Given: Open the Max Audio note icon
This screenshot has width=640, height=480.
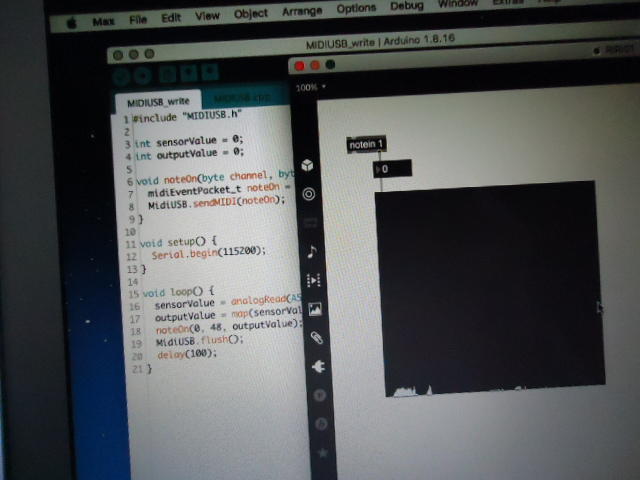Looking at the screenshot, I should click(311, 251).
